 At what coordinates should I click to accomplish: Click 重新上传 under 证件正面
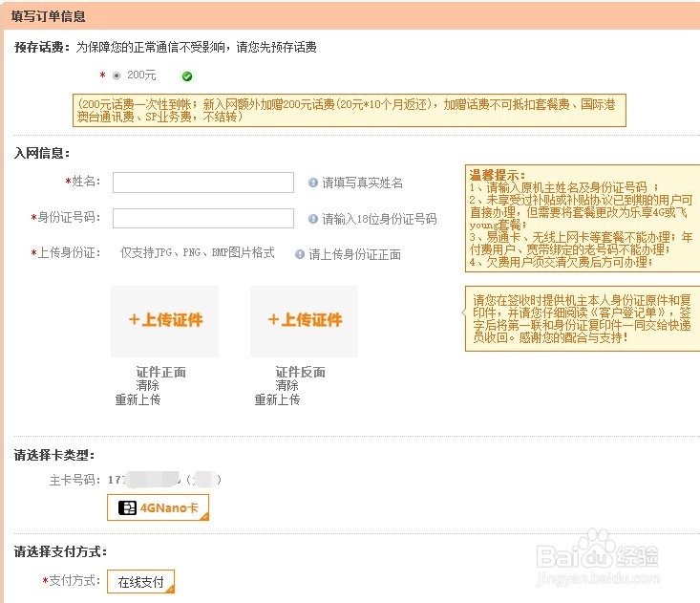pyautogui.click(x=138, y=399)
